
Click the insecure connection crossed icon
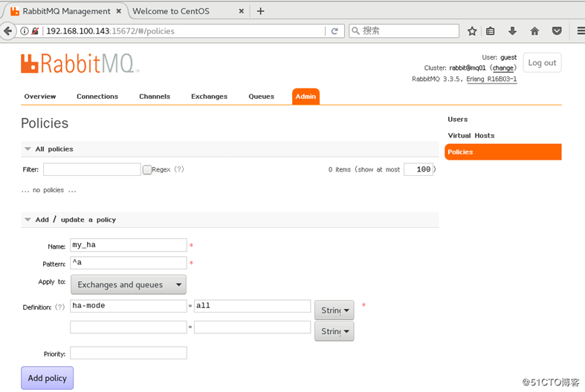35,31
